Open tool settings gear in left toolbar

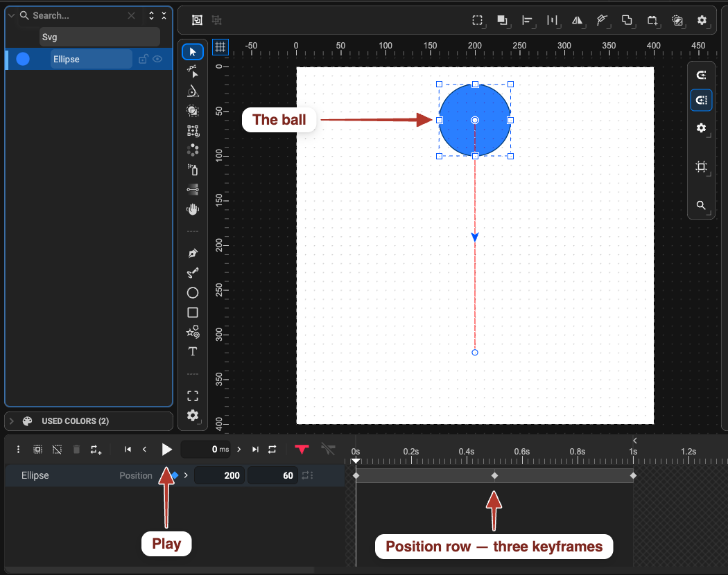click(x=193, y=416)
